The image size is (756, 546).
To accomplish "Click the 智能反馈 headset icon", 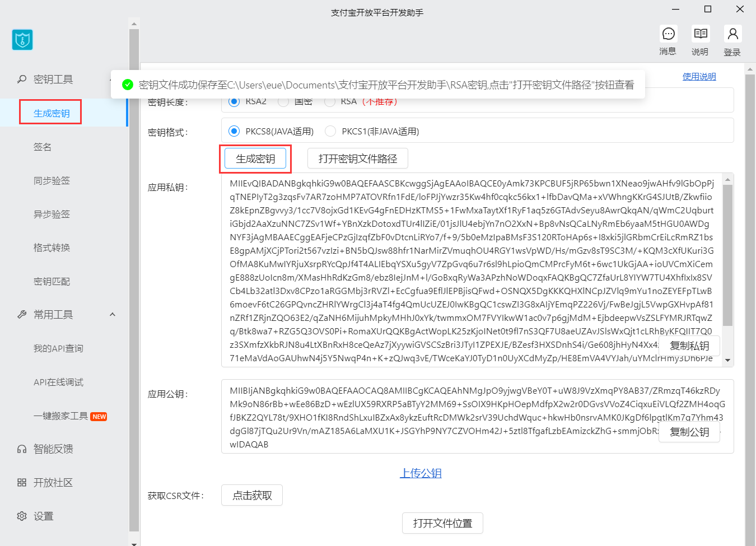I will (22, 449).
